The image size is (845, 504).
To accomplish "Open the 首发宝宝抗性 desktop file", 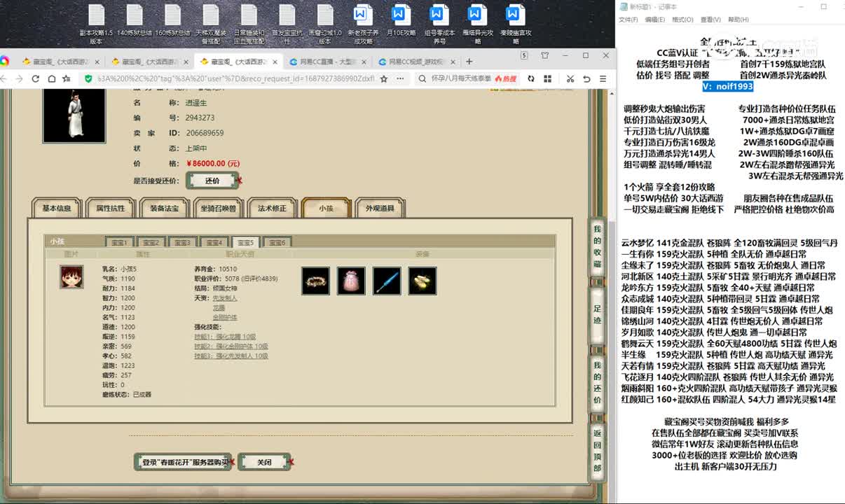I will pyautogui.click(x=287, y=24).
